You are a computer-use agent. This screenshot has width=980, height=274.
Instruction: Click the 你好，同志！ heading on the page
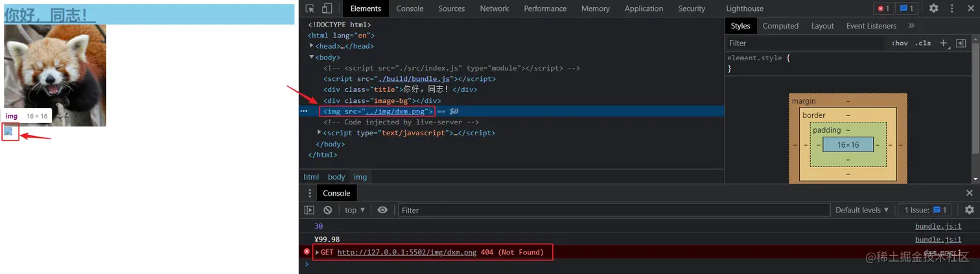pyautogui.click(x=49, y=14)
